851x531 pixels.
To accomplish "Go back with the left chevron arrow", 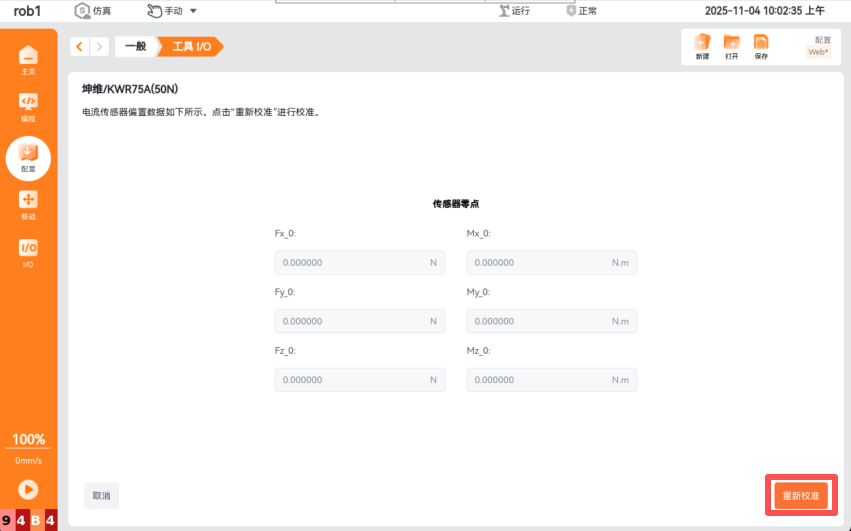I will pyautogui.click(x=80, y=47).
